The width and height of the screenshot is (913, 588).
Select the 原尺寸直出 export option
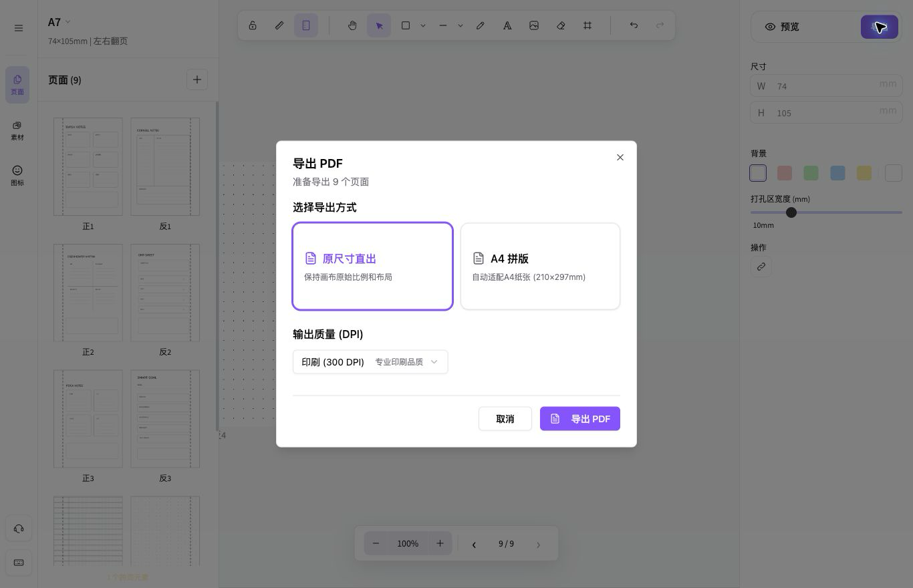373,266
